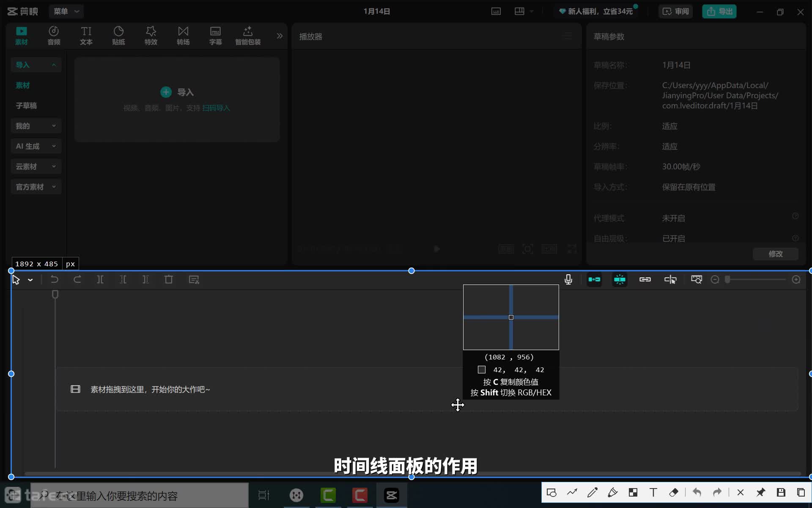
Task: Open the layout switcher icon
Action: (520, 11)
